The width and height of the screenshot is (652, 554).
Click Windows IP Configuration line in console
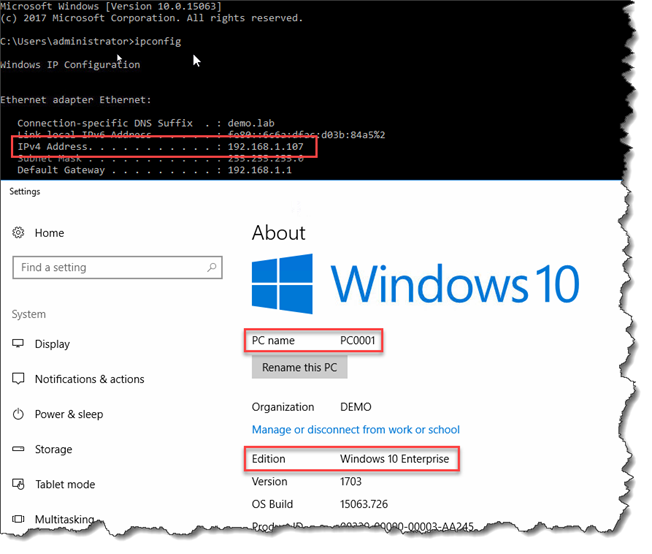(70, 65)
